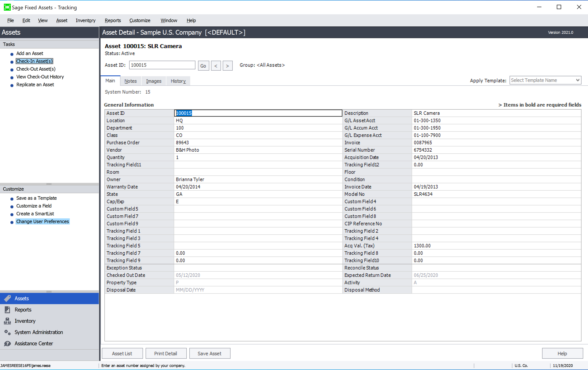Open the Images tab

[154, 81]
